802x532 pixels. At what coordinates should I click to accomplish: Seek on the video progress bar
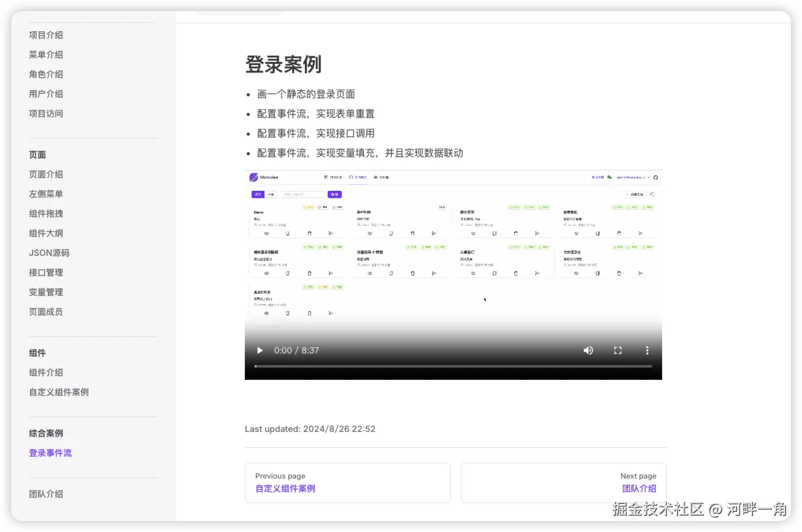[453, 366]
